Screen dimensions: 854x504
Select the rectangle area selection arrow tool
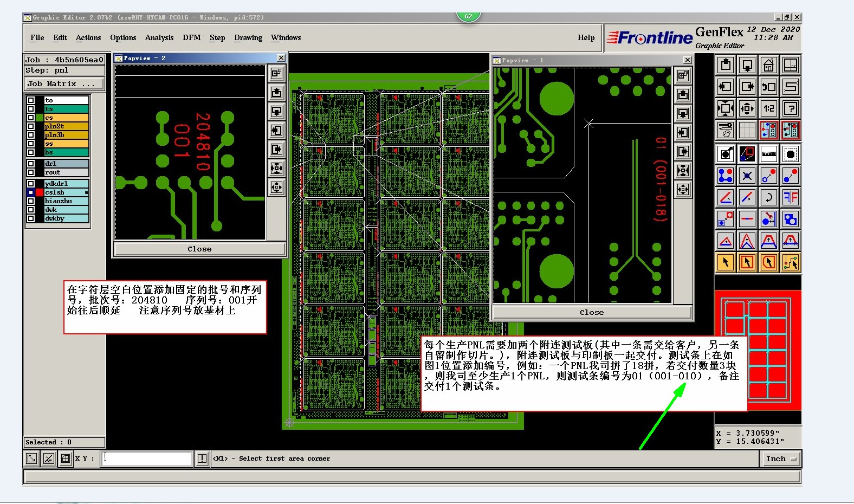click(x=747, y=263)
